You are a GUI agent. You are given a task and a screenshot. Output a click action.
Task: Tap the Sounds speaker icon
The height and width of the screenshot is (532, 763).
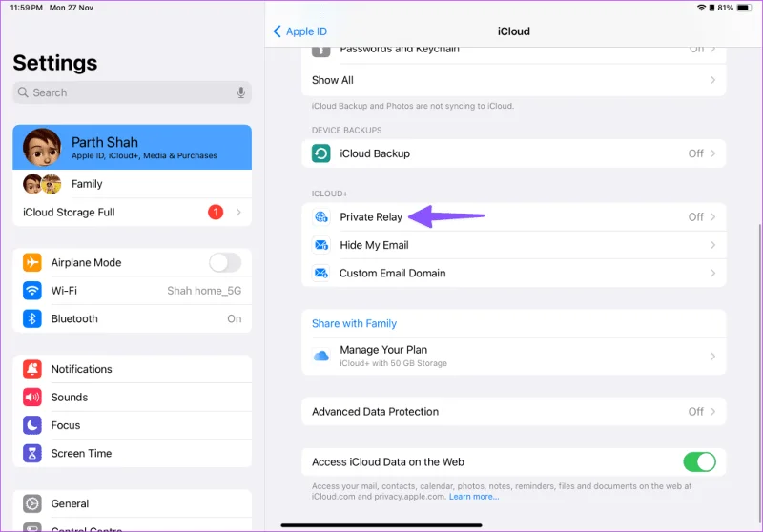(32, 398)
